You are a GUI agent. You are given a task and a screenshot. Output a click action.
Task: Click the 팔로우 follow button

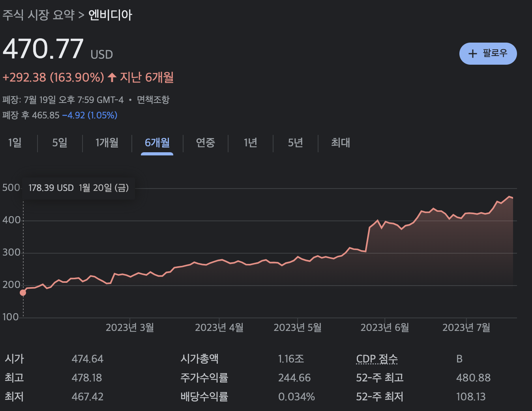(488, 53)
